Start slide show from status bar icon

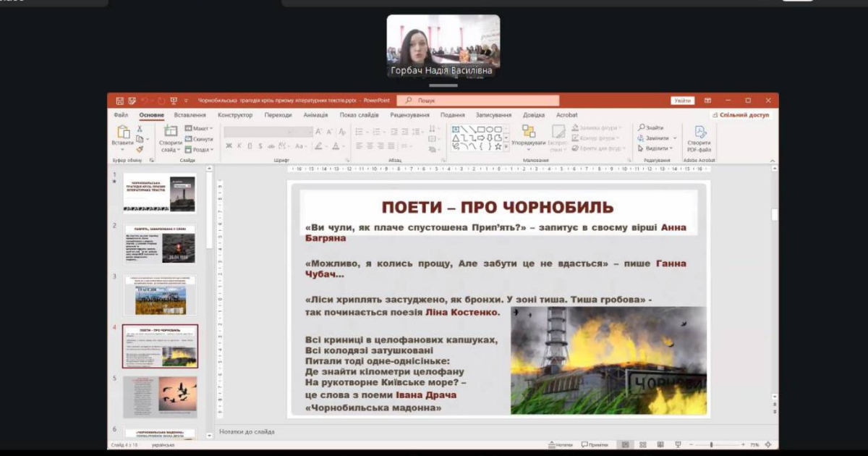click(x=678, y=444)
